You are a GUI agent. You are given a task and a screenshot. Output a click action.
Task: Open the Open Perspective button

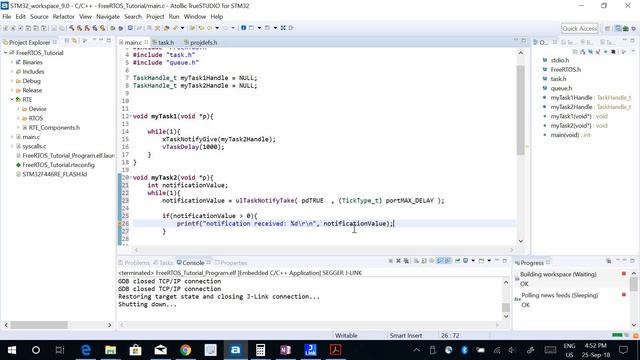point(607,28)
